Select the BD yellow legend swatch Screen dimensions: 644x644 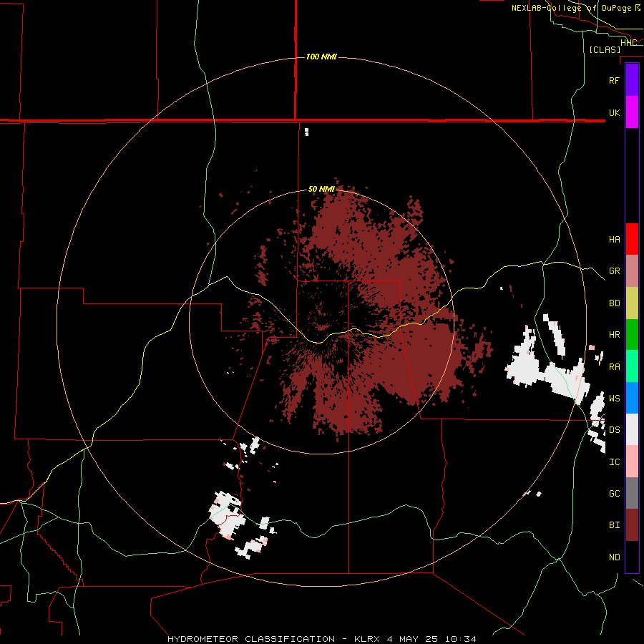pos(632,303)
